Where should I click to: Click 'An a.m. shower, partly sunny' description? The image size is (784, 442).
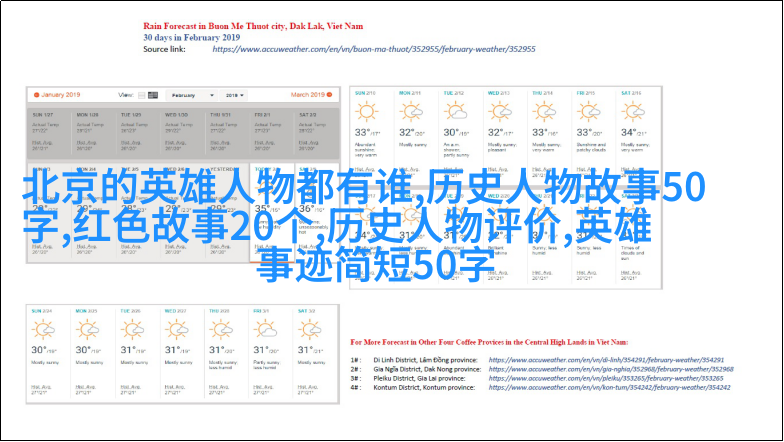(456, 150)
